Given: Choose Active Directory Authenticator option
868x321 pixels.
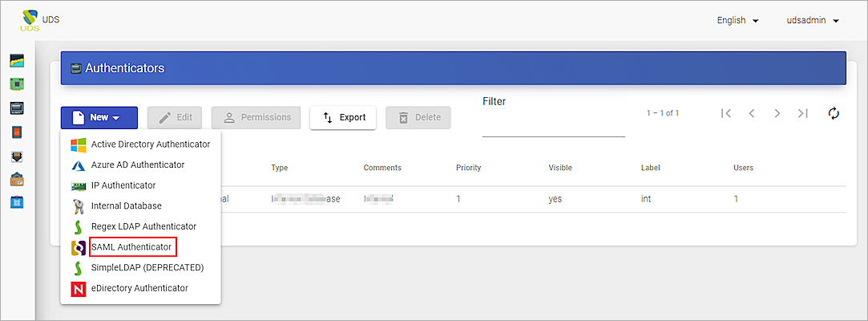Looking at the screenshot, I should 150,144.
